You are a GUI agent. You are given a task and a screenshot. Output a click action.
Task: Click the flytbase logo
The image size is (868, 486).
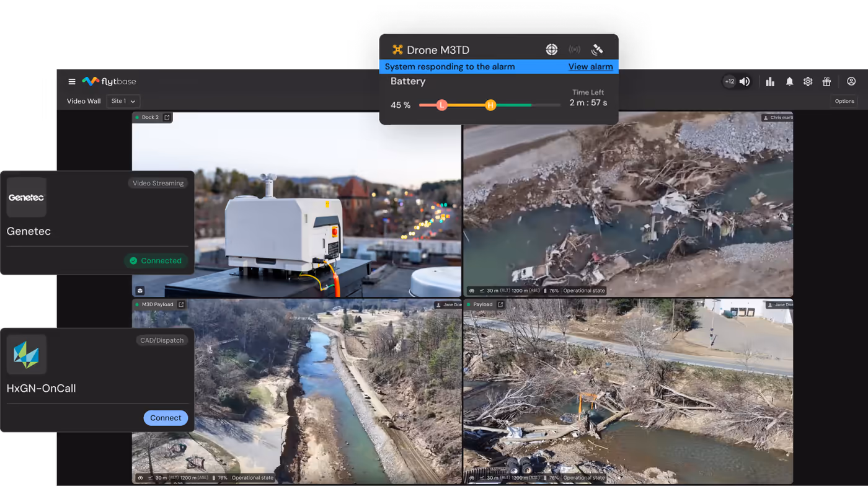coord(109,81)
